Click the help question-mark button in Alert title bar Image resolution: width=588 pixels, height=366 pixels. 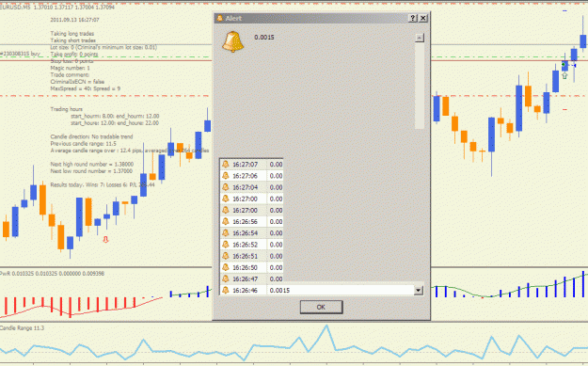pyautogui.click(x=412, y=18)
